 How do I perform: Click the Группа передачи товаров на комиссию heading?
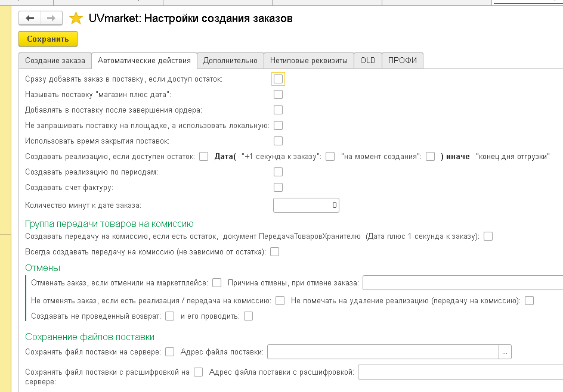pyautogui.click(x=109, y=224)
